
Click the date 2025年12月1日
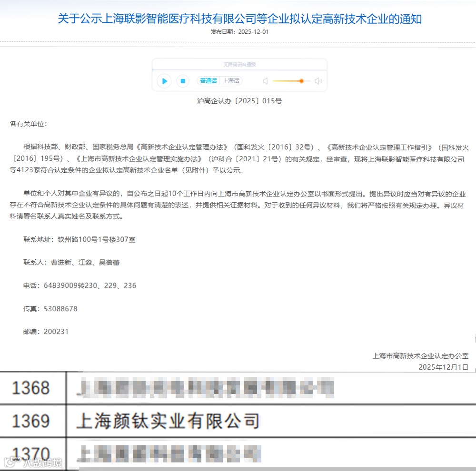click(444, 367)
